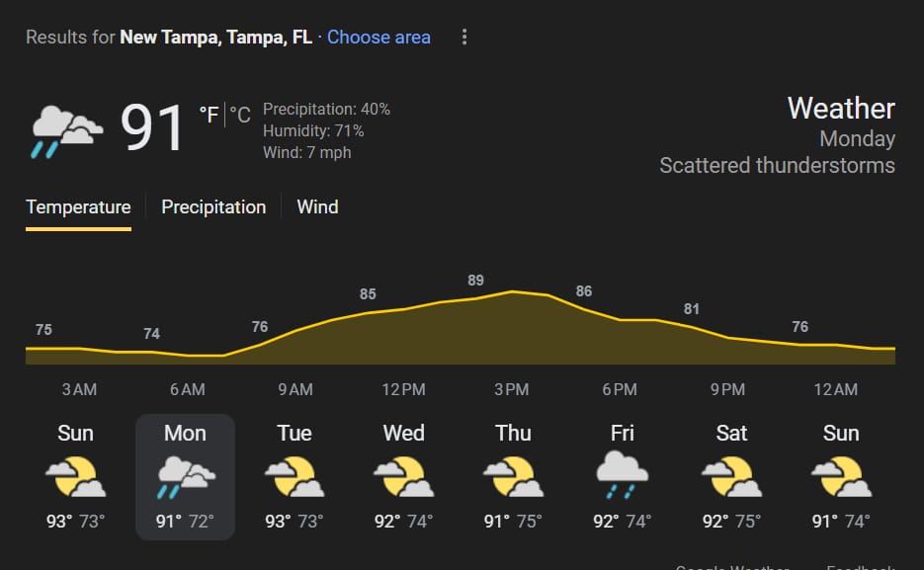Image resolution: width=924 pixels, height=570 pixels.
Task: Open the three-dot more options menu
Action: point(464,38)
